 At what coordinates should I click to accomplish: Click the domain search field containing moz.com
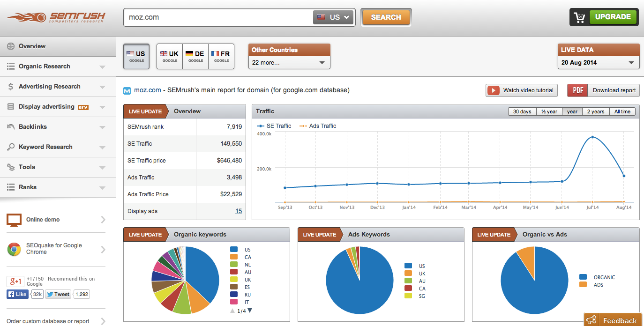[218, 17]
